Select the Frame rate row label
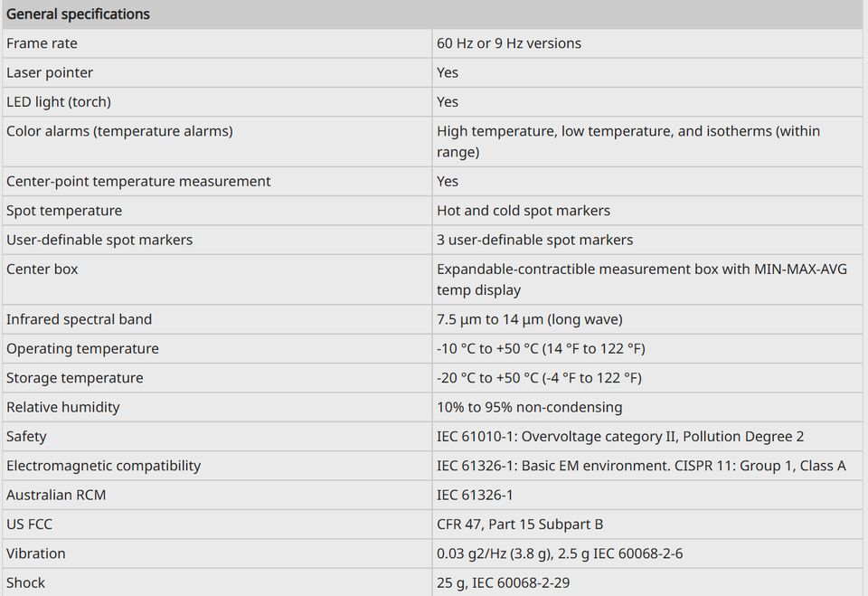868x596 pixels. [x=42, y=43]
